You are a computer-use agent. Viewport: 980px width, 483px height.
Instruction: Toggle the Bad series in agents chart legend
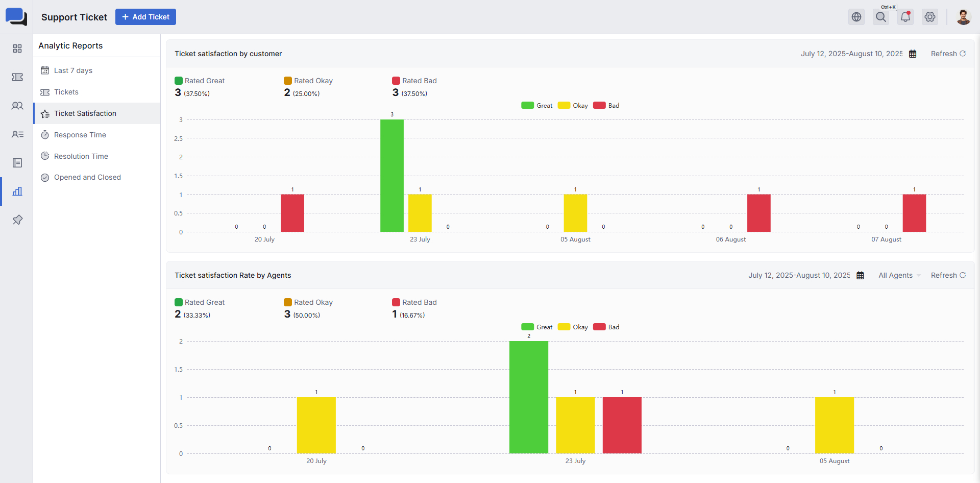pyautogui.click(x=606, y=327)
